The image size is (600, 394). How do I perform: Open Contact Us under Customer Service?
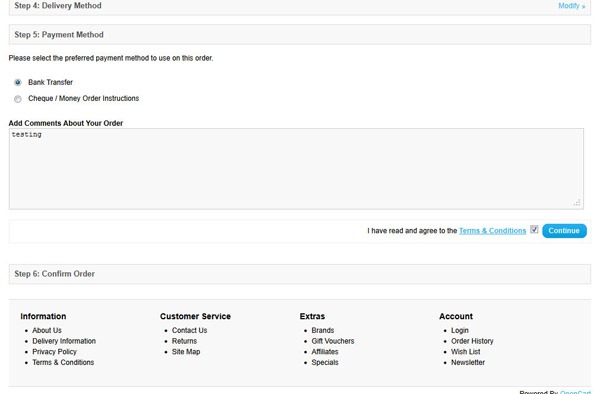click(x=189, y=330)
